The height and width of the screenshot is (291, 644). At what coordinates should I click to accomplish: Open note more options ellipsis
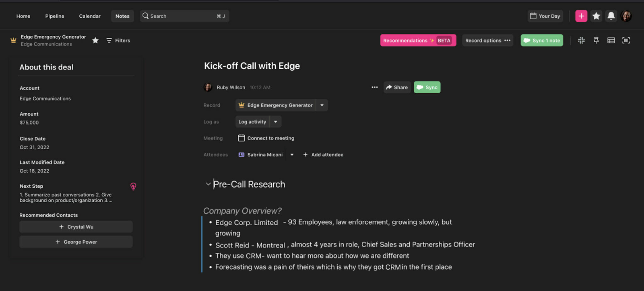pyautogui.click(x=375, y=87)
